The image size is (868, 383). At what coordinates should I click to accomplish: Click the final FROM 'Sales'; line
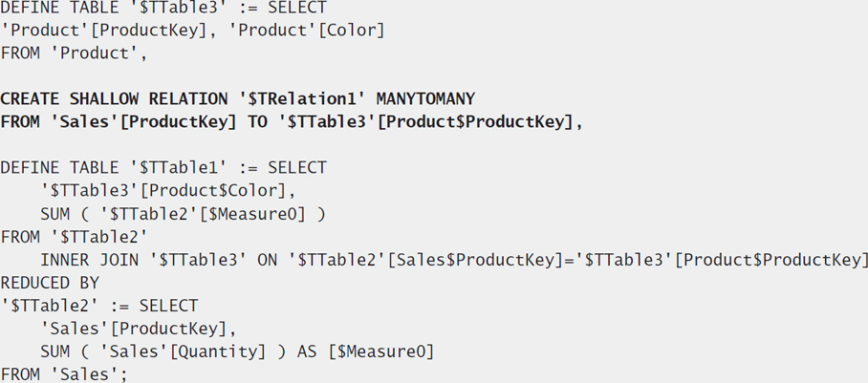pos(64,374)
